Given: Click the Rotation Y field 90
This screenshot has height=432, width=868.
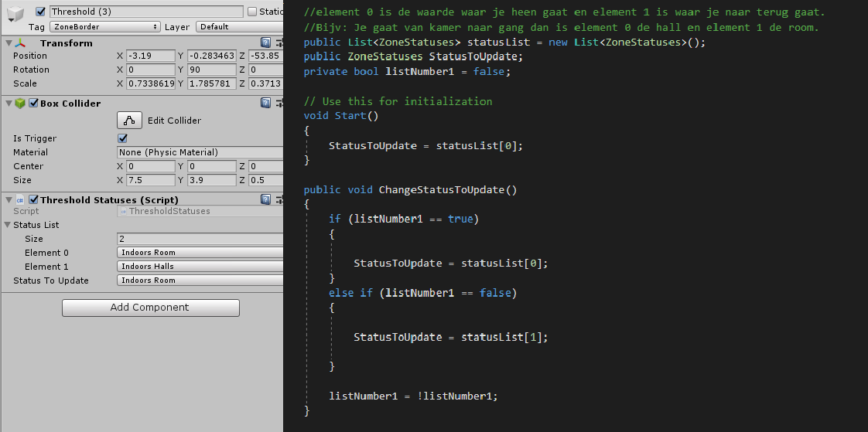Looking at the screenshot, I should point(211,70).
